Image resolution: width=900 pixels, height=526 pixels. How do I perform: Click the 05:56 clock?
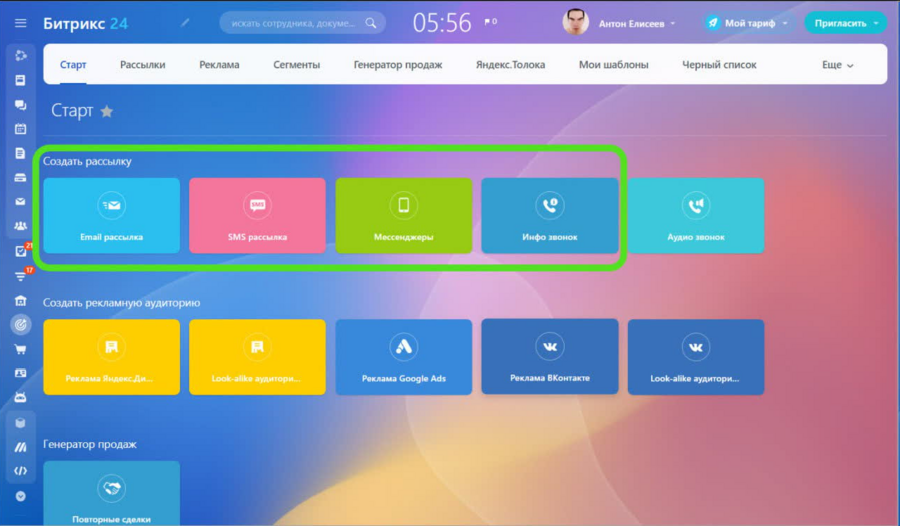(x=442, y=23)
